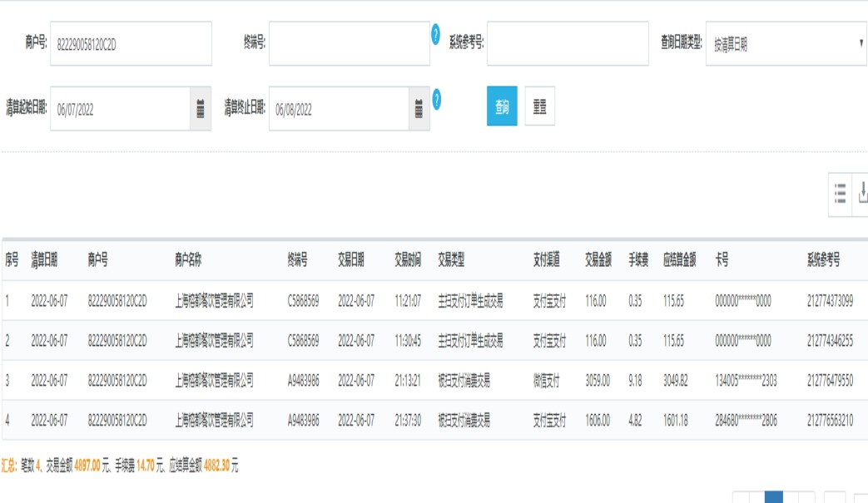Click the 交易金额 column header

pyautogui.click(x=598, y=260)
